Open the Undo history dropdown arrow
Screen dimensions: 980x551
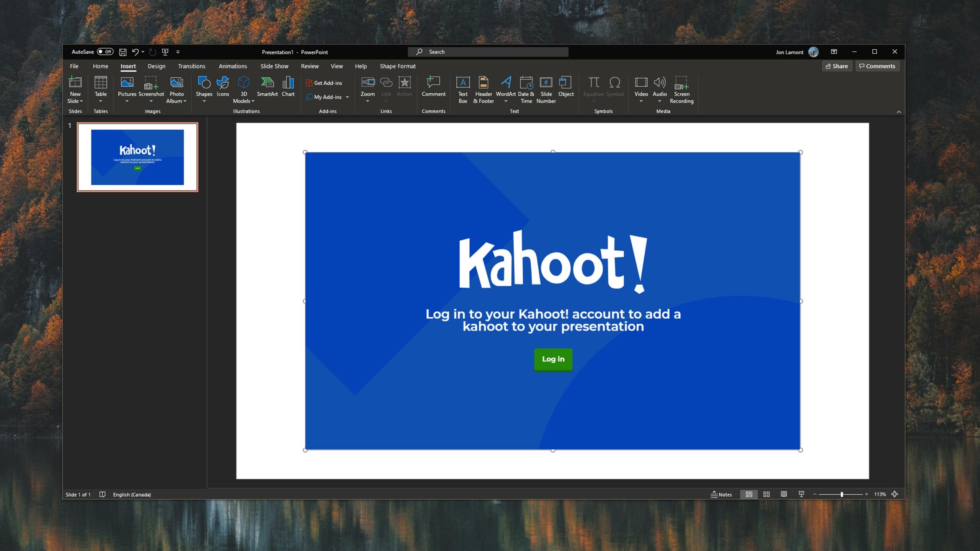(x=143, y=52)
